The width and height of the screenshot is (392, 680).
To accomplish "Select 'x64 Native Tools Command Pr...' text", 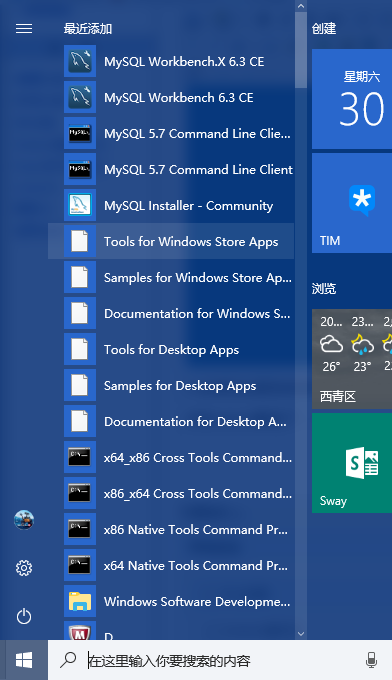I will click(196, 566).
